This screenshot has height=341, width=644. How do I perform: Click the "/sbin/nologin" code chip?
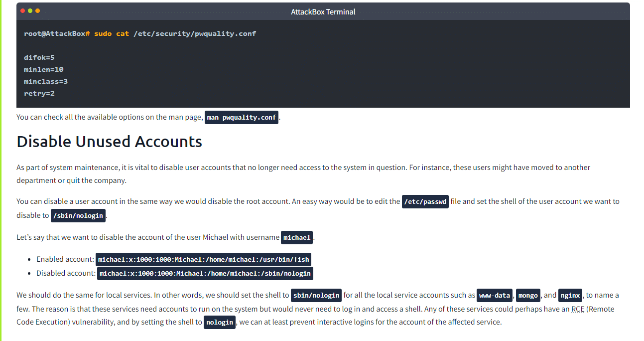78,215
